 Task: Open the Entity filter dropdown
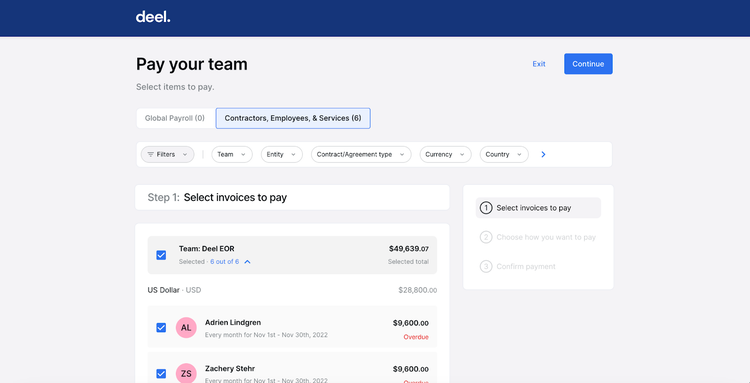(282, 154)
